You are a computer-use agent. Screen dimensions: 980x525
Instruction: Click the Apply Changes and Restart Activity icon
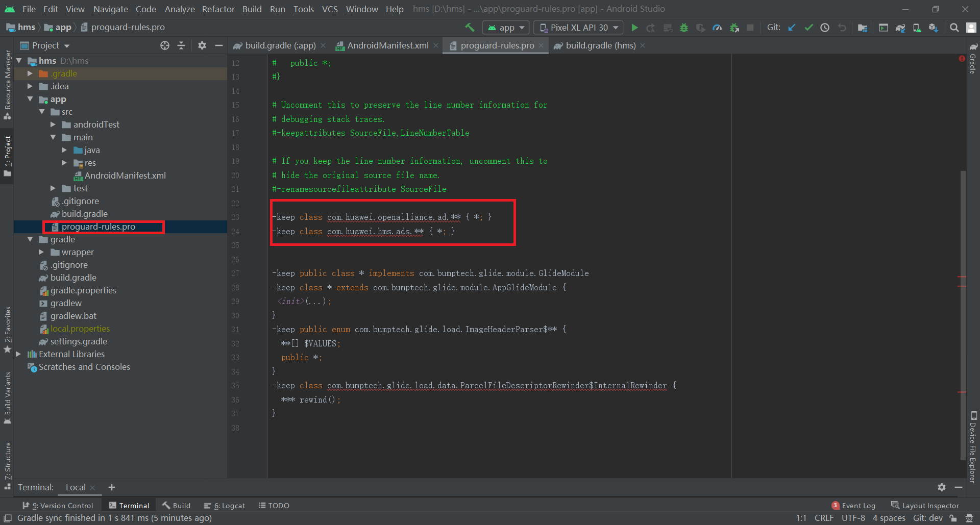pyautogui.click(x=650, y=28)
